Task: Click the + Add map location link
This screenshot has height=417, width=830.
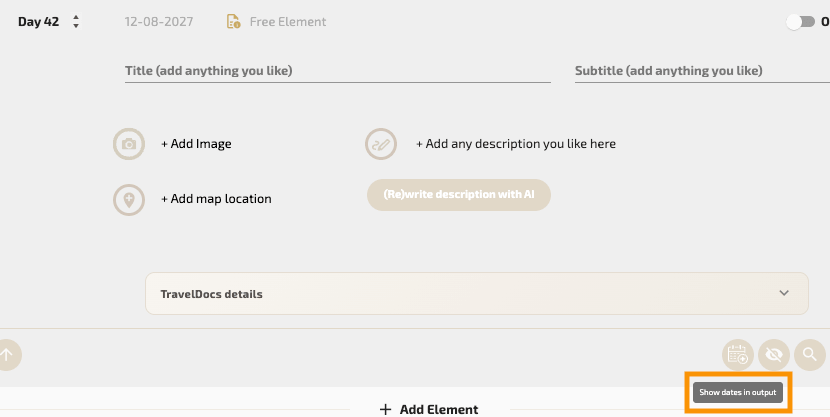Action: point(216,199)
